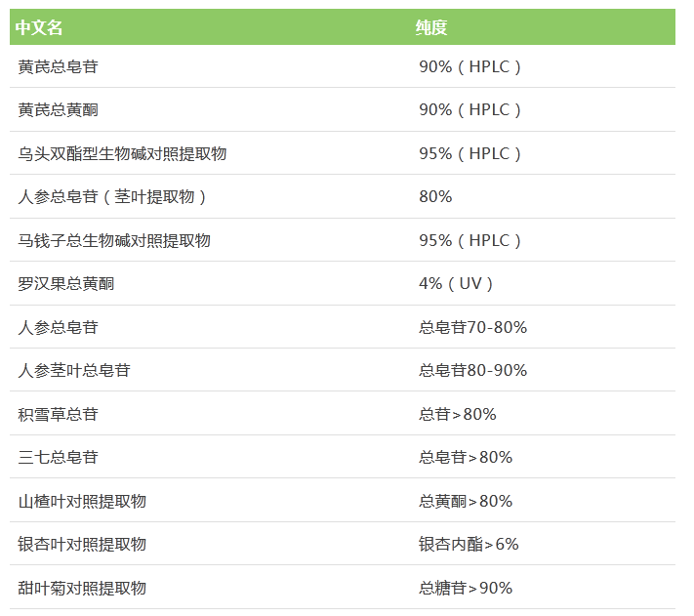Click the 总皂苷80-90% purity cell
The height and width of the screenshot is (616, 694).
click(x=472, y=371)
